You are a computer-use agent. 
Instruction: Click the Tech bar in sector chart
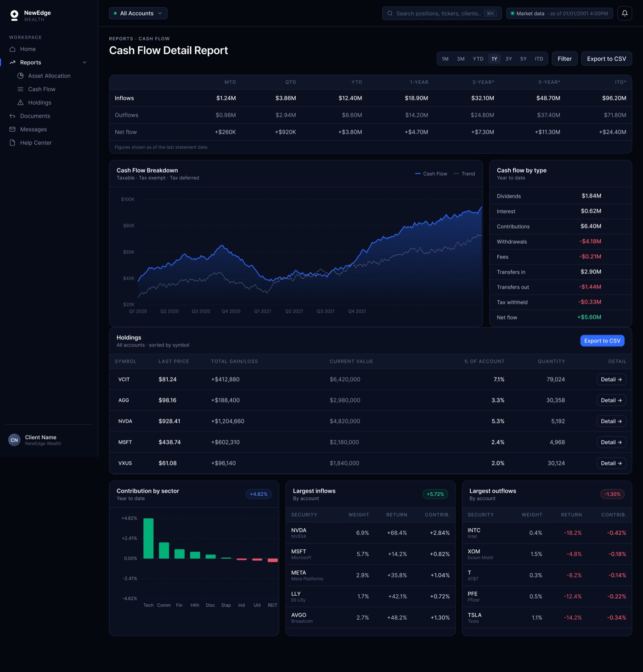[148, 538]
